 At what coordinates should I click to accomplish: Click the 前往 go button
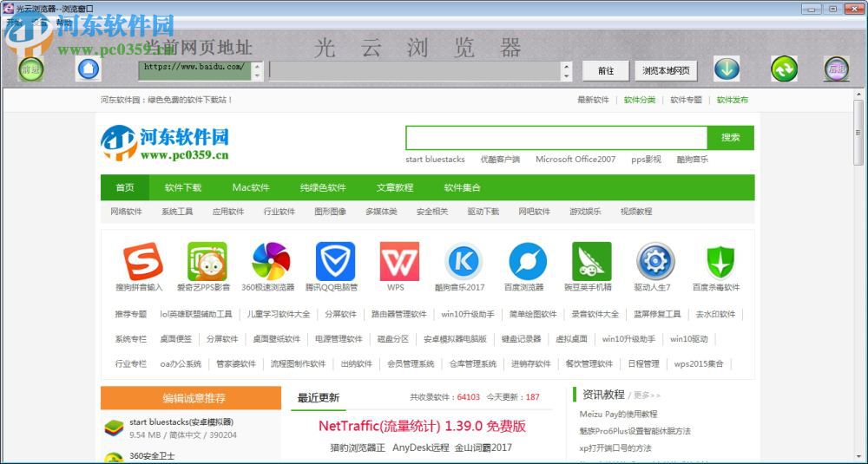[x=606, y=71]
